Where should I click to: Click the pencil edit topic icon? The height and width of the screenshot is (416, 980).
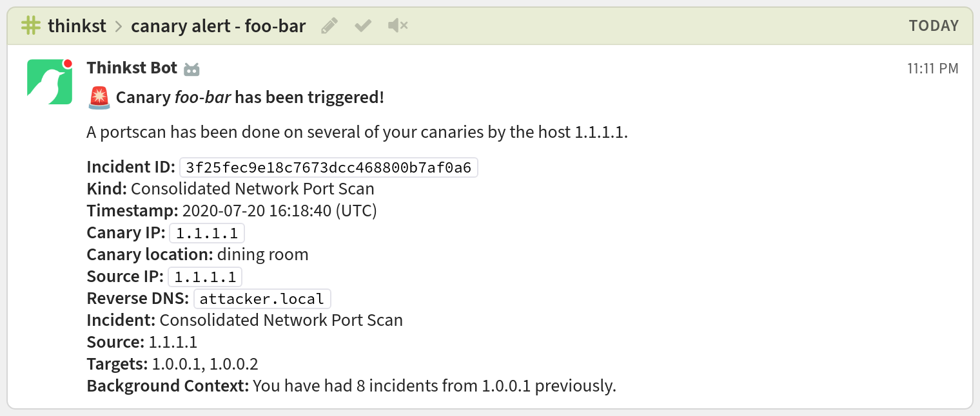tap(329, 26)
